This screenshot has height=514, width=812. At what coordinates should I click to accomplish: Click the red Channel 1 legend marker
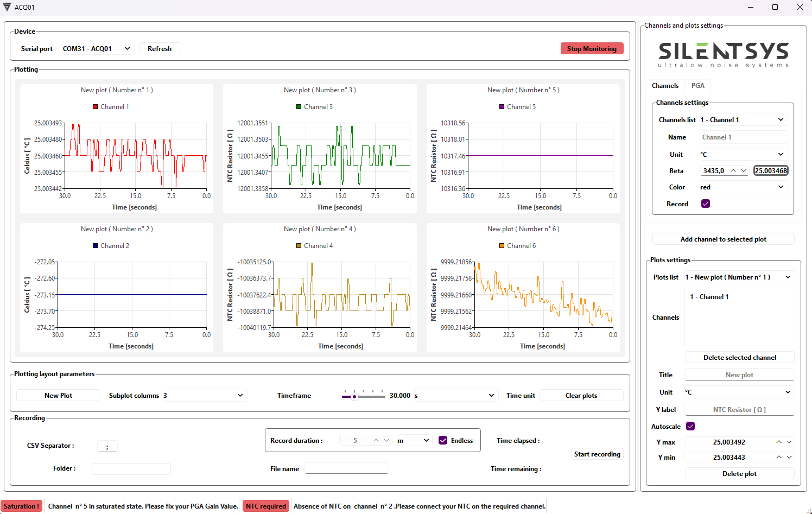96,107
